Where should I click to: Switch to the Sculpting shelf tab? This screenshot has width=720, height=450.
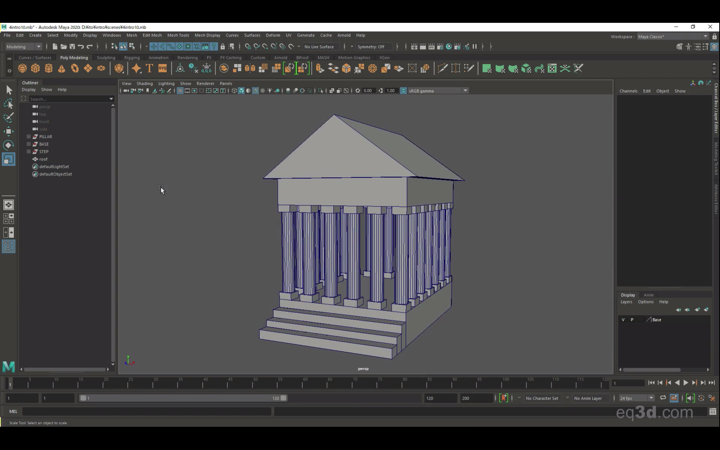(106, 57)
